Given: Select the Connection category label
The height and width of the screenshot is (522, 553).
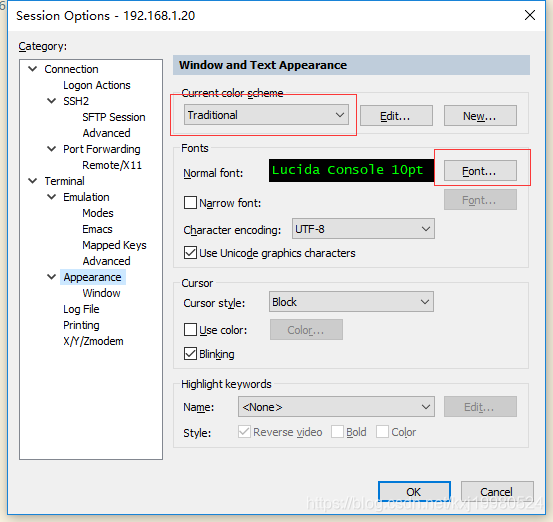Looking at the screenshot, I should tap(71, 69).
